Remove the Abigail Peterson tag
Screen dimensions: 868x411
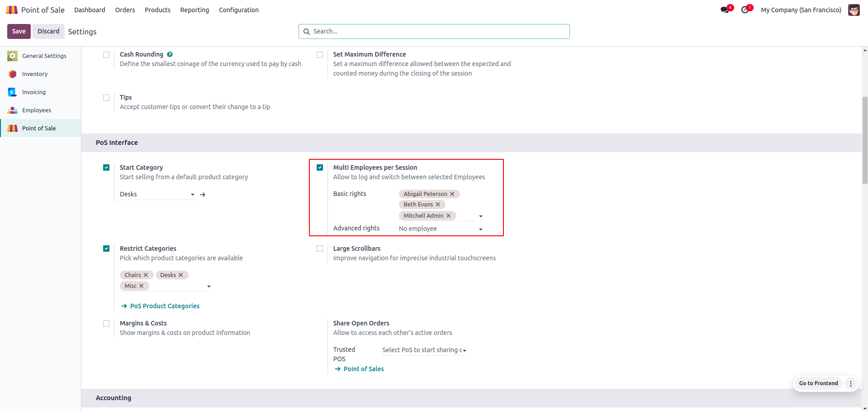(x=452, y=194)
